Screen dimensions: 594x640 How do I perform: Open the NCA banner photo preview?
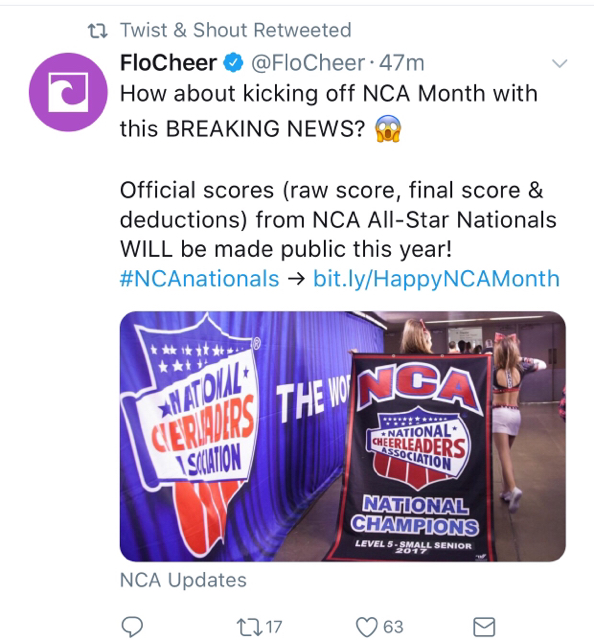(343, 436)
